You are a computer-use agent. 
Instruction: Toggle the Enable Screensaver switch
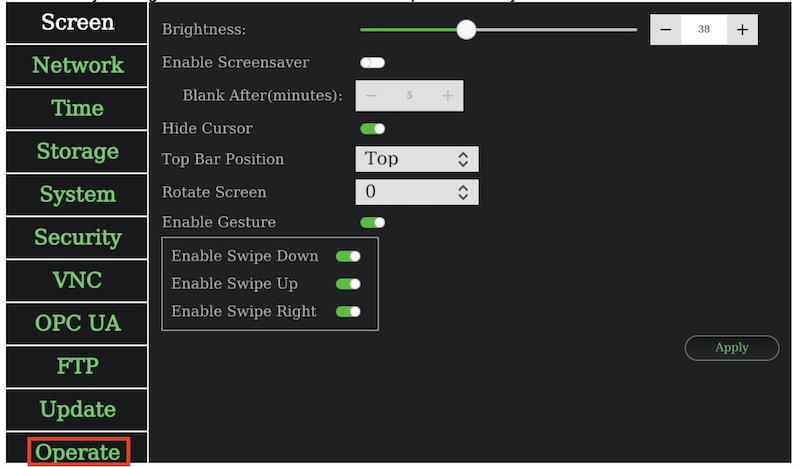(x=372, y=63)
